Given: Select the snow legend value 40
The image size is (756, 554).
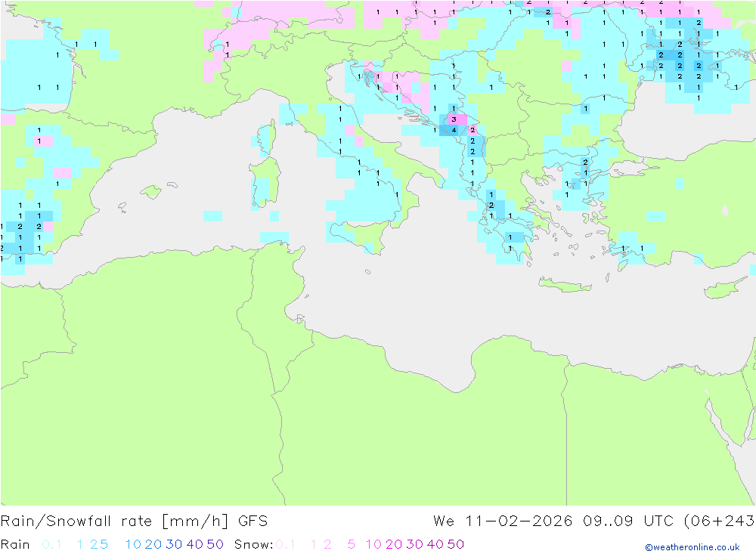Looking at the screenshot, I should coord(435,544).
